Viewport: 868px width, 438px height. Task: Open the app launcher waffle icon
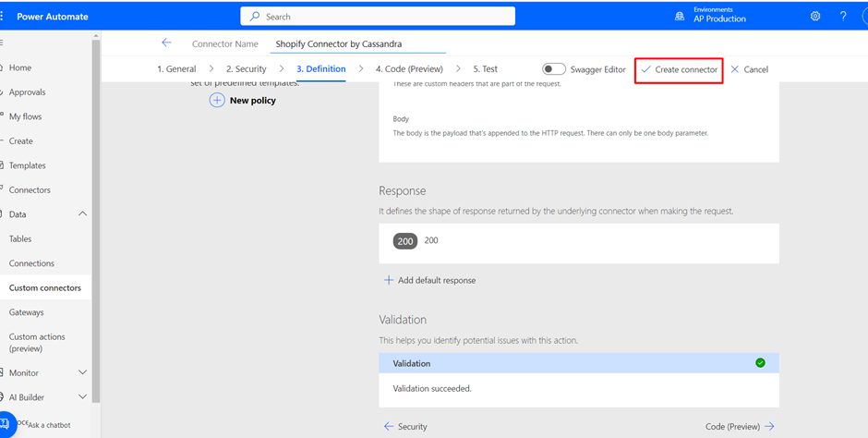tap(2, 16)
